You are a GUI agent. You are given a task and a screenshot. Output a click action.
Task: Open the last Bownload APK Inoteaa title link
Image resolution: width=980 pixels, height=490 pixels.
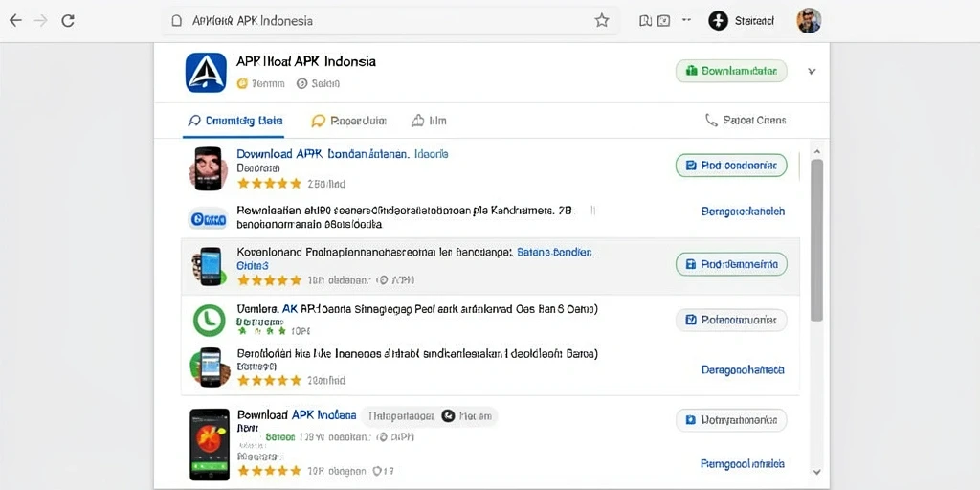[297, 415]
